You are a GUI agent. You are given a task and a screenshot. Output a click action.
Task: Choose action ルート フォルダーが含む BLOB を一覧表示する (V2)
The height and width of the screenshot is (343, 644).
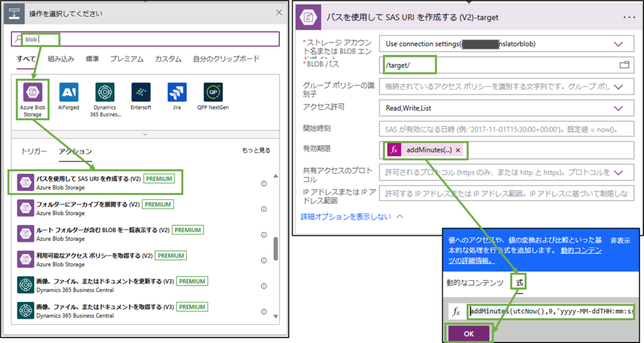point(145,234)
